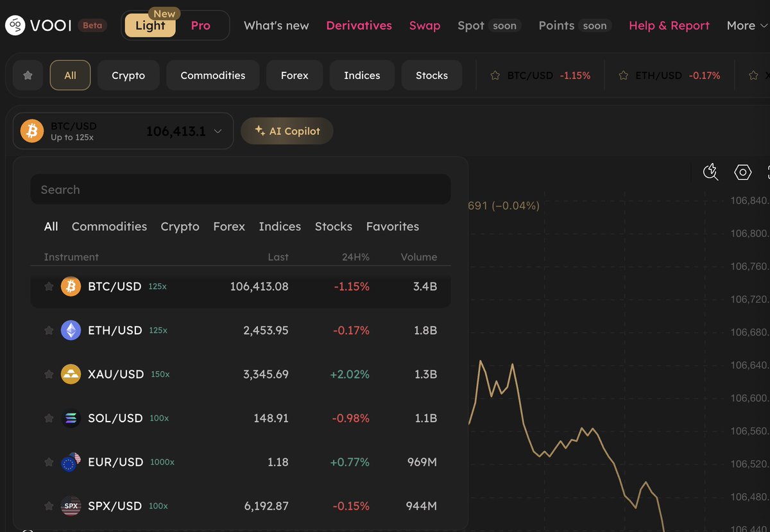Click the EUR/USD change +0.77%
Screen dimensions: 770x532
click(350, 462)
